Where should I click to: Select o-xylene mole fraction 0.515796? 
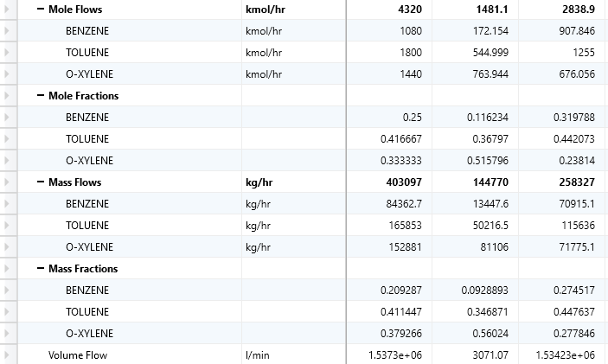[488, 161]
